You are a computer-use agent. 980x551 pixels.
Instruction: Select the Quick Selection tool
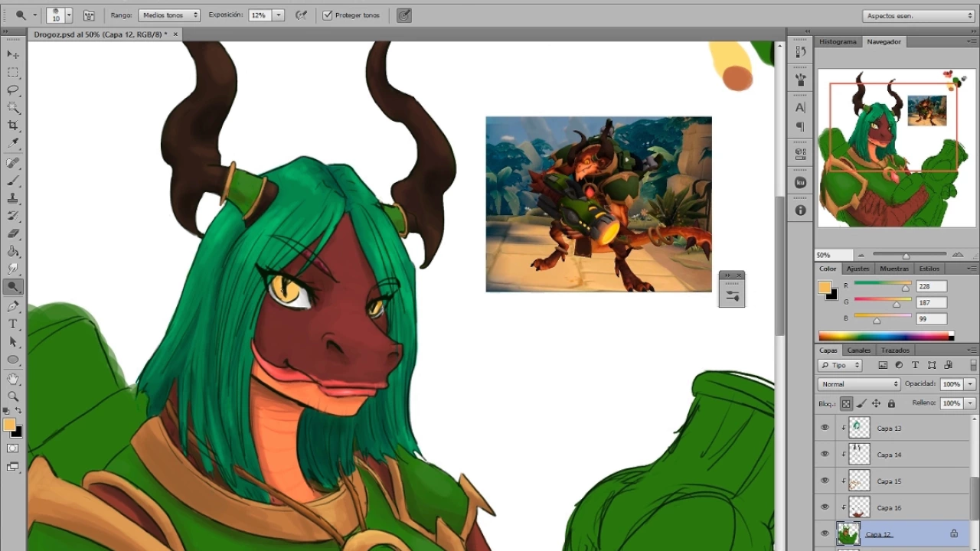[x=13, y=108]
